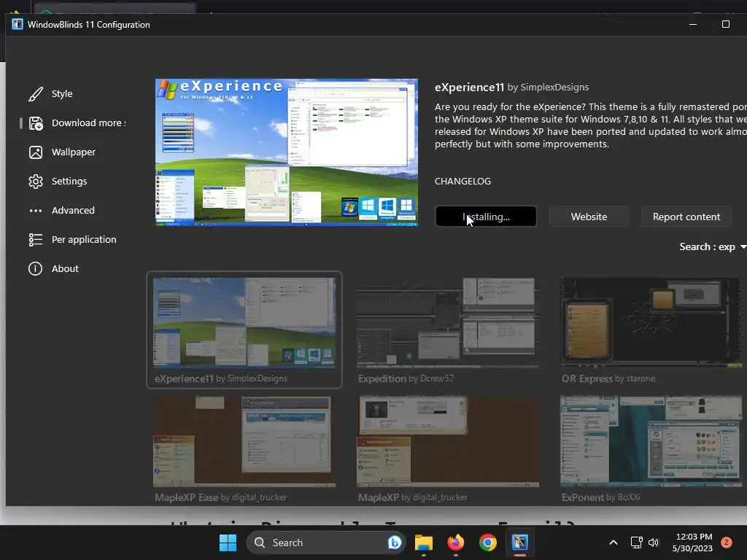Click the eXperience11 by SimplexDesigns title
Screen dimensions: 747x560
tap(511, 87)
